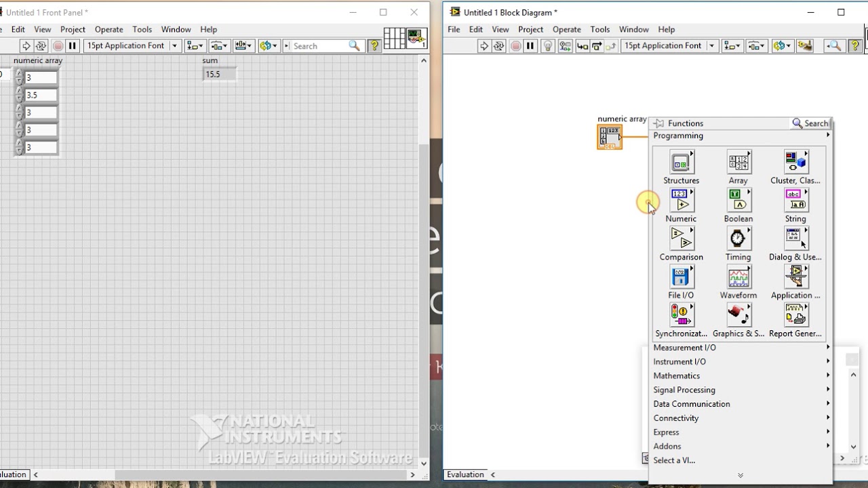Open Operate menu in Front Panel window

coord(108,29)
